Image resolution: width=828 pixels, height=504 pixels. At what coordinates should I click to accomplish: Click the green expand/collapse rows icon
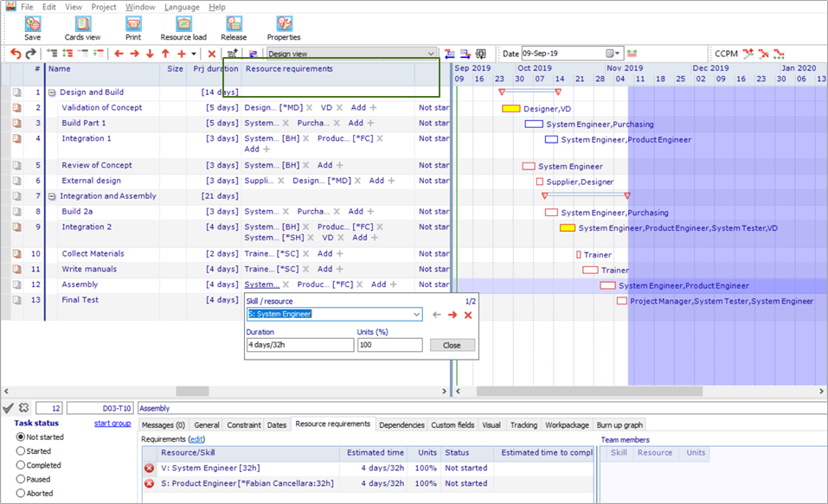[67, 54]
